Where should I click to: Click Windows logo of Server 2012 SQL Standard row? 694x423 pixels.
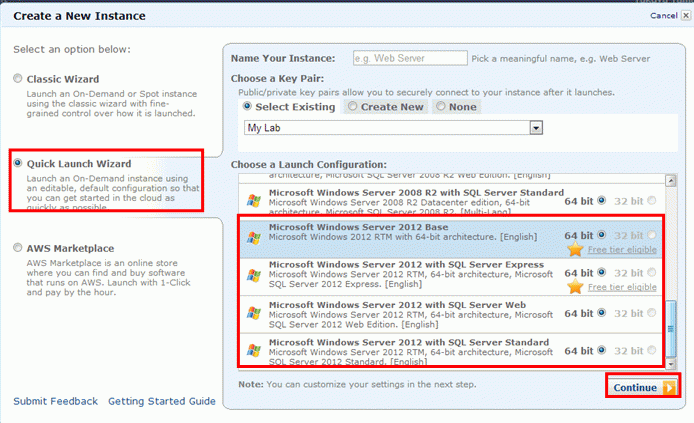[x=254, y=350]
